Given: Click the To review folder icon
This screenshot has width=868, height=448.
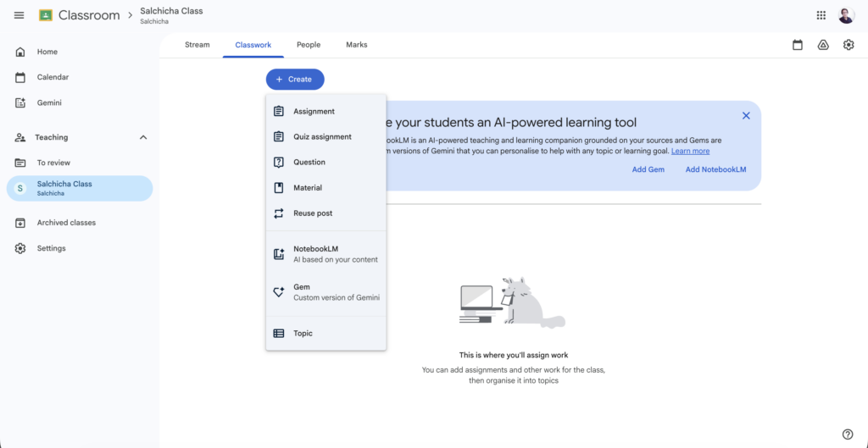Looking at the screenshot, I should click(x=20, y=163).
